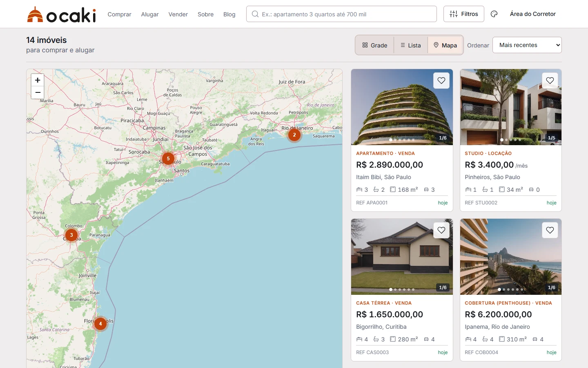Open the Bigorrilho house photo
This screenshot has width=588, height=368.
[402, 257]
